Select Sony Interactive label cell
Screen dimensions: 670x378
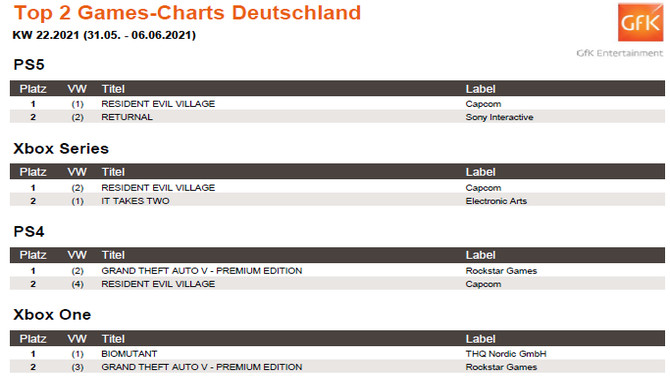coord(500,117)
